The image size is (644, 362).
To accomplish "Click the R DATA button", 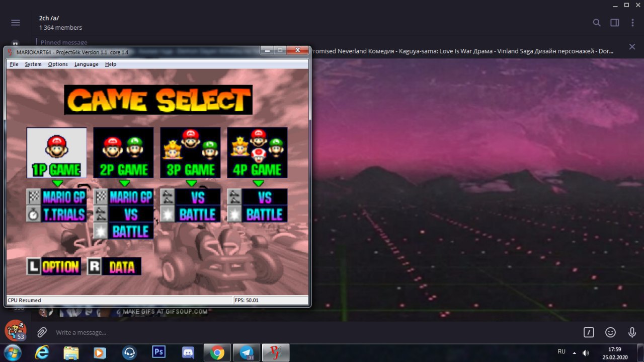I will click(x=114, y=266).
